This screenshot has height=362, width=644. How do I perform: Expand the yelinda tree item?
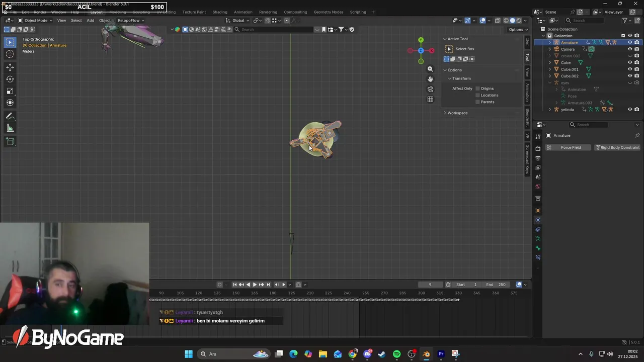549,110
